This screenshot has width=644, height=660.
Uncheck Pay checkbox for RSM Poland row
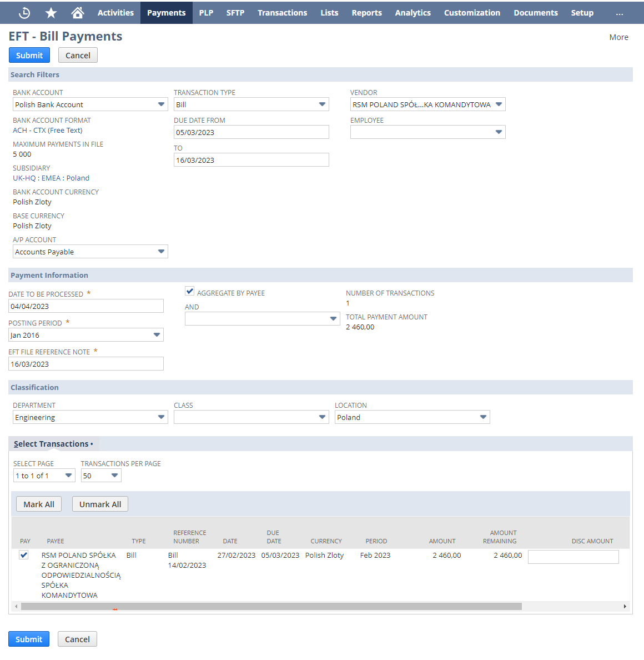[24, 555]
